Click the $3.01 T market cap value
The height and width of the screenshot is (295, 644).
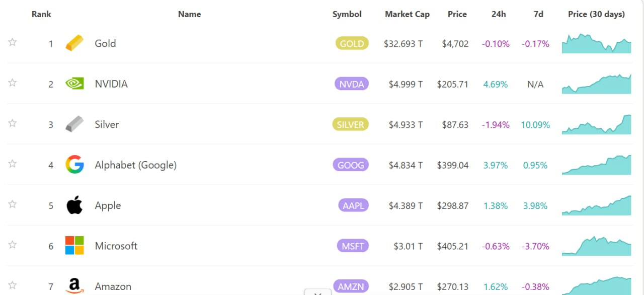pos(408,246)
